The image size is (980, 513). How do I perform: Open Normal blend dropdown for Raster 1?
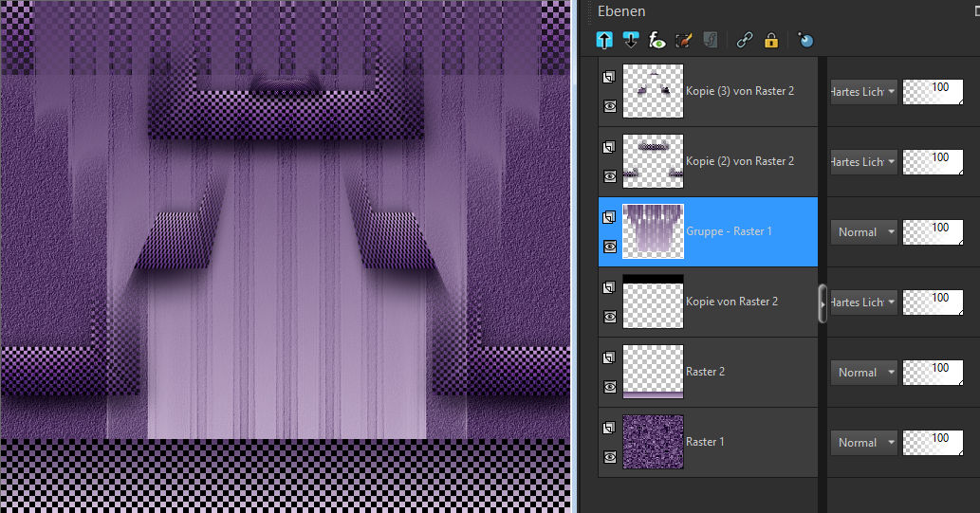(x=863, y=443)
